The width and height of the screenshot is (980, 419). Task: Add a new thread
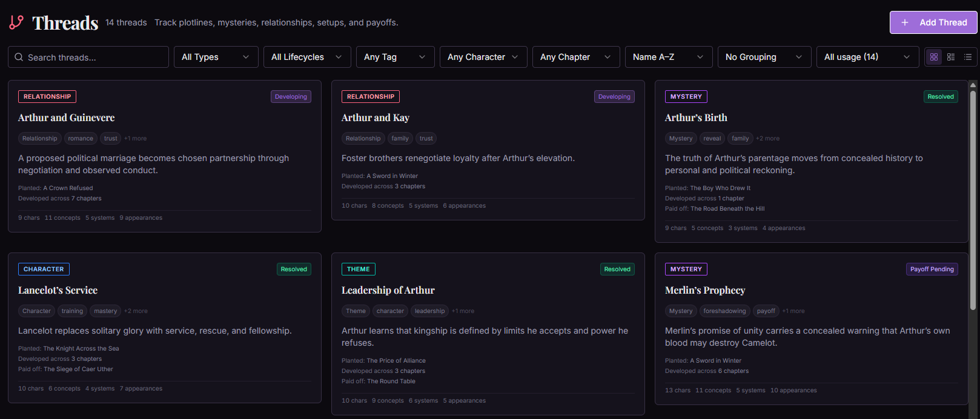(933, 22)
